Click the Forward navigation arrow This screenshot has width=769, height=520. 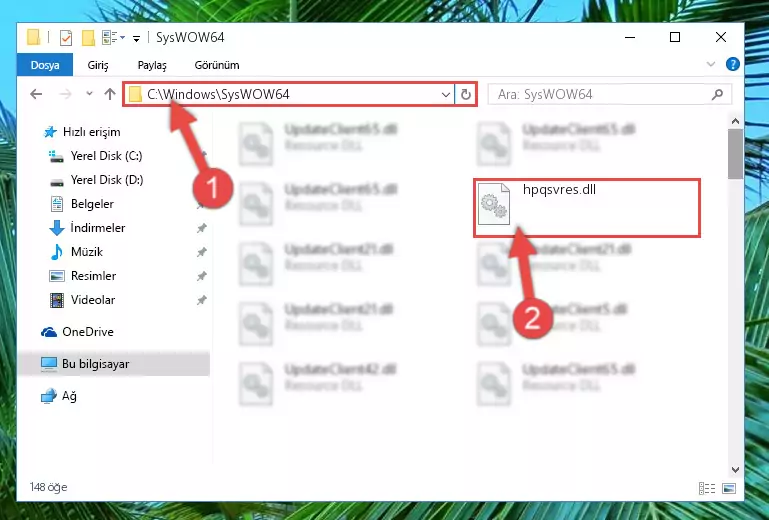(65, 94)
